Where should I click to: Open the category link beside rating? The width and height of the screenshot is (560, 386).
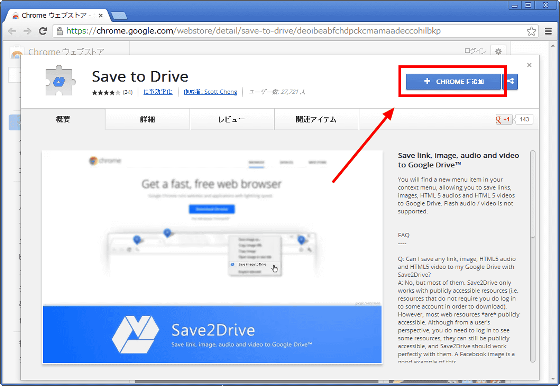[158, 92]
